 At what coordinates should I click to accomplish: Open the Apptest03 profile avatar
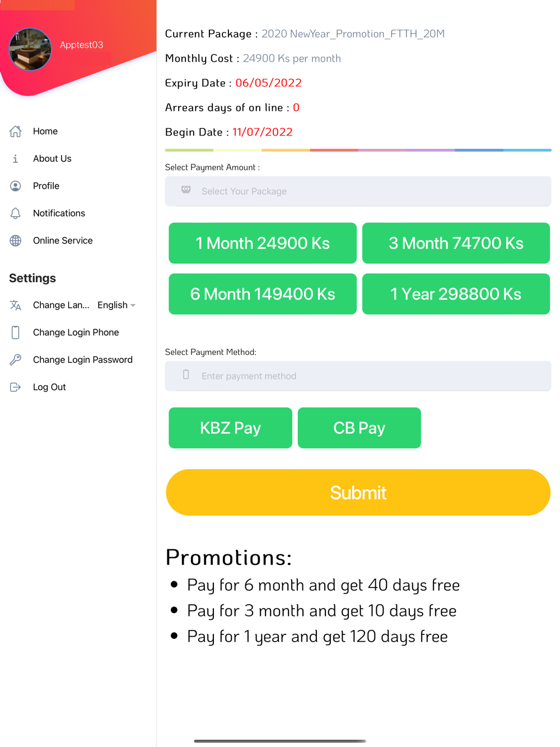click(x=30, y=49)
